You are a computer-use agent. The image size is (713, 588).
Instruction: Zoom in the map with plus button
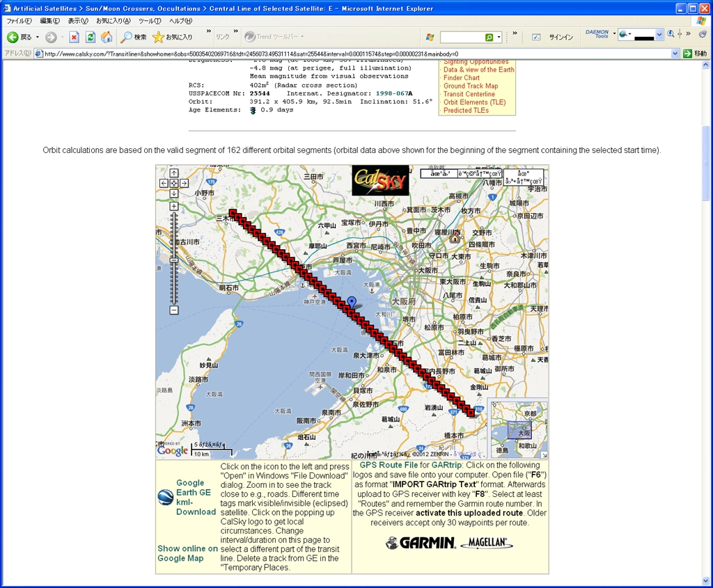[174, 206]
